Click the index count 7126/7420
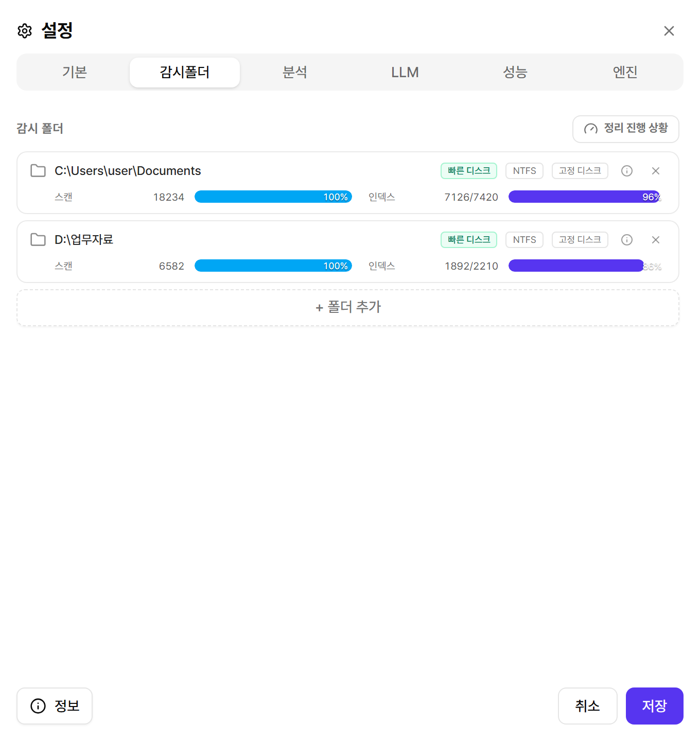The width and height of the screenshot is (700, 741). click(x=471, y=197)
